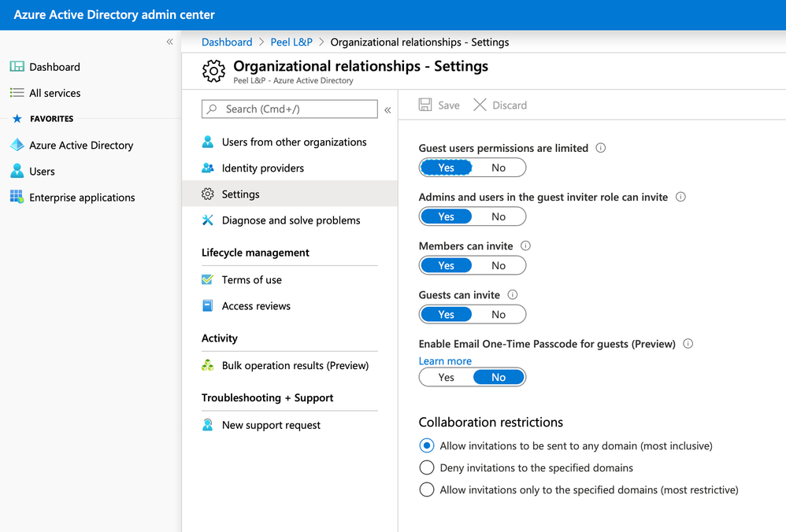The height and width of the screenshot is (532, 786).
Task: Click the Terms of use icon
Action: [x=208, y=279]
